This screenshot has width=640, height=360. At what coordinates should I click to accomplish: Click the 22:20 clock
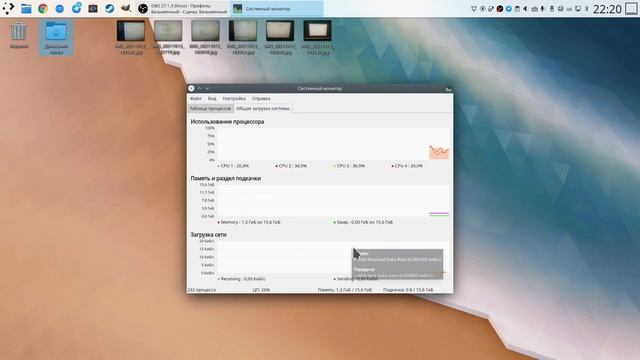pyautogui.click(x=607, y=9)
